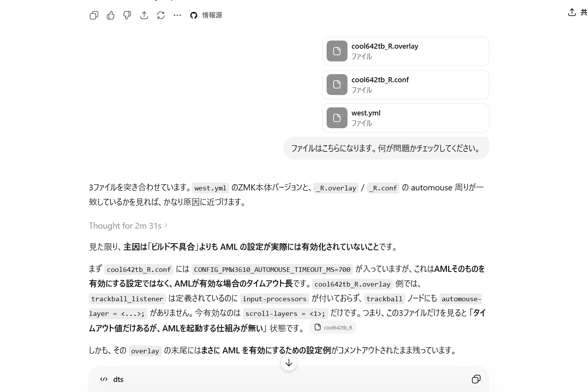Viewport: 588px width, 392px height.
Task: Click the code icon on the dts block header
Action: tap(103, 379)
